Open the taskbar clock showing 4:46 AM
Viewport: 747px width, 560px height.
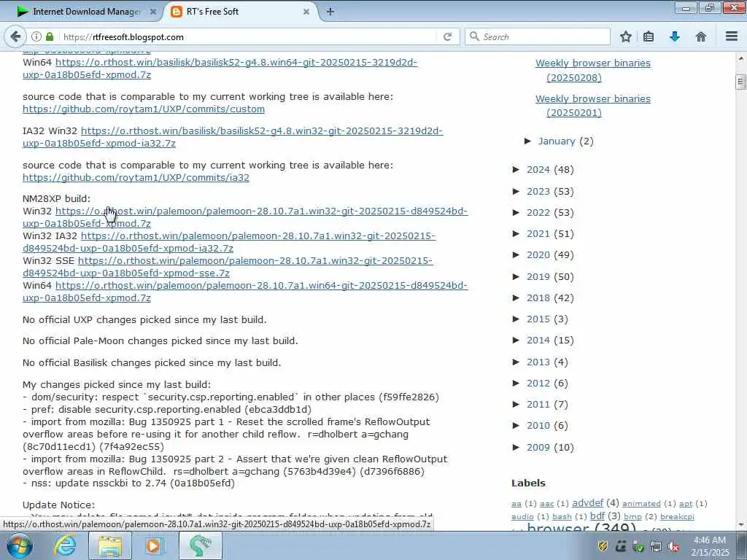coord(710,546)
